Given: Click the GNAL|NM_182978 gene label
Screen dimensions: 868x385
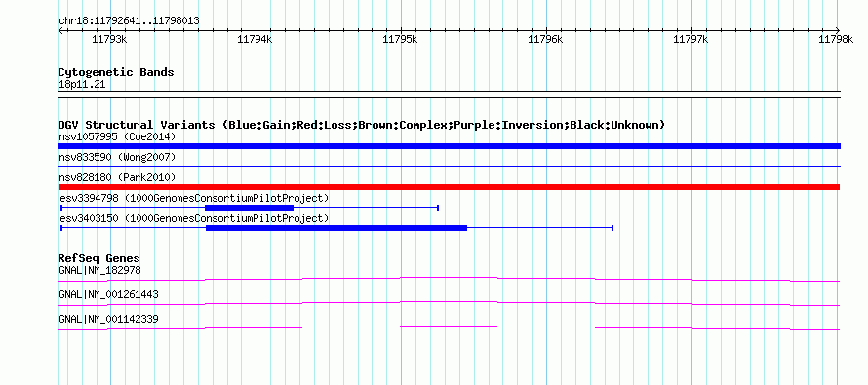Looking at the screenshot, I should point(99,271).
